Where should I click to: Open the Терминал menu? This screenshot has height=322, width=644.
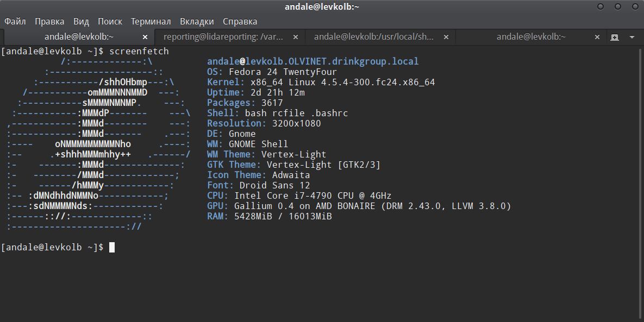point(151,21)
